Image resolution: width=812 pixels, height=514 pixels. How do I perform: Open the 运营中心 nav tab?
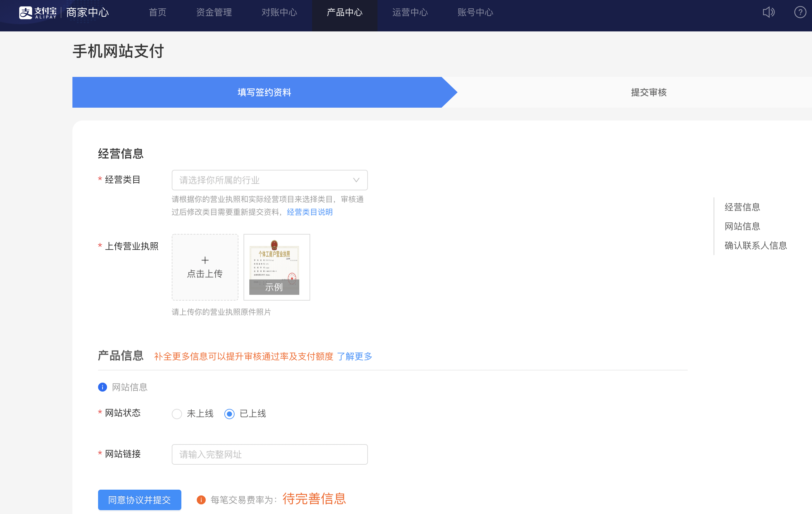point(410,12)
